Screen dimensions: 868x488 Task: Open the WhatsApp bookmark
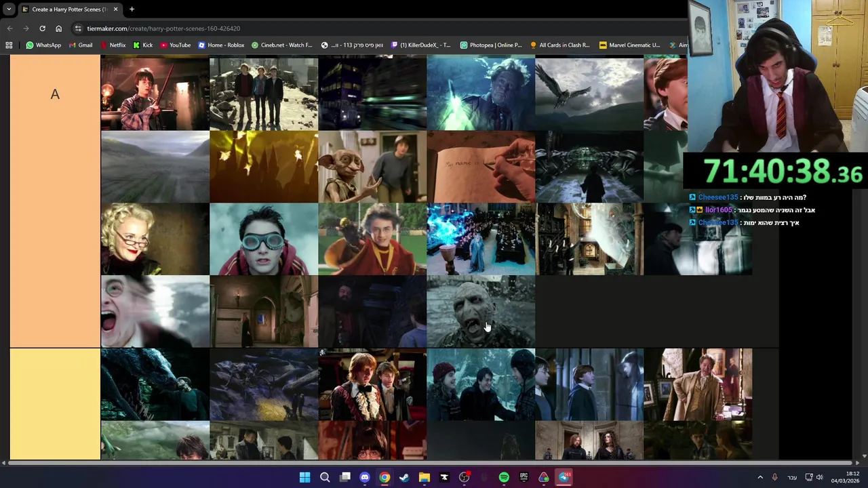click(43, 45)
